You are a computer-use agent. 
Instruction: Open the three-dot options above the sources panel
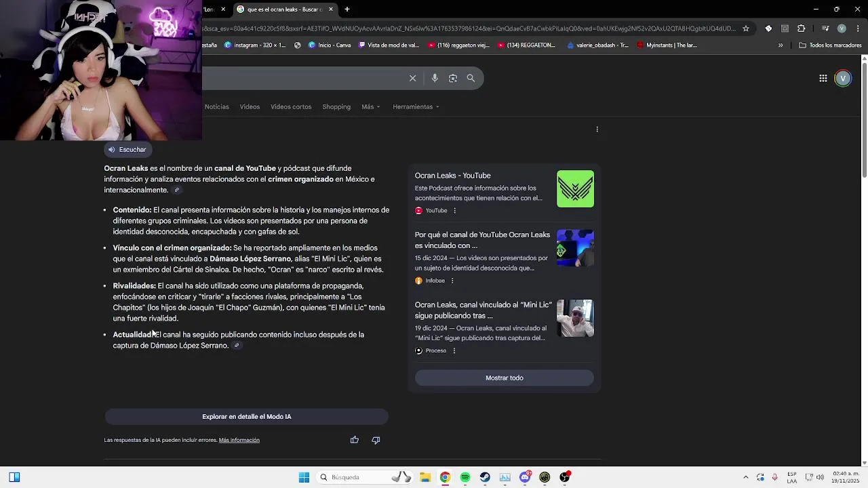(597, 129)
